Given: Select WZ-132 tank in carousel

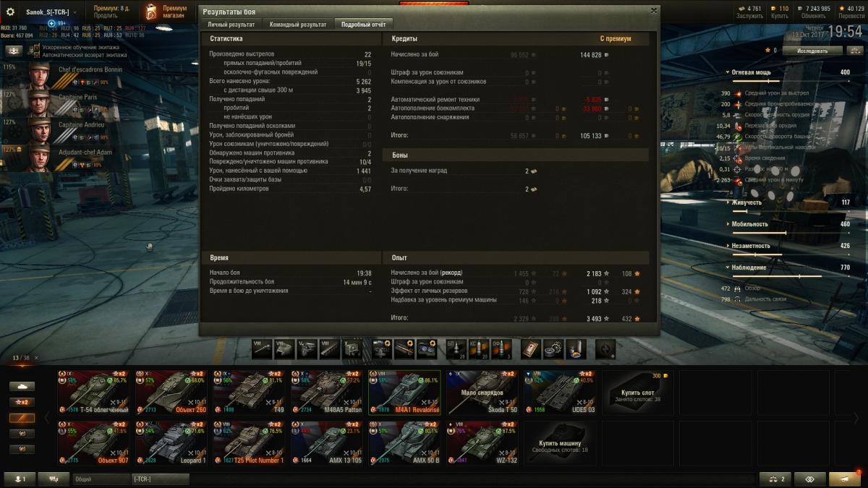Looking at the screenshot, I should (x=482, y=442).
